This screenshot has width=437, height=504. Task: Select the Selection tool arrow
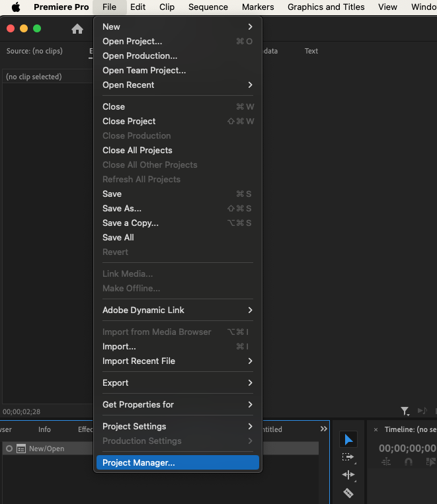coord(348,439)
